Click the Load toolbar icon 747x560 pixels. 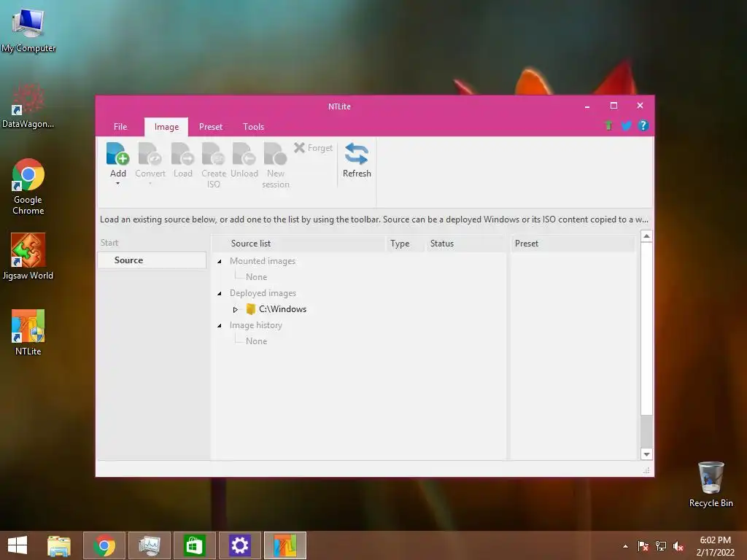point(183,155)
